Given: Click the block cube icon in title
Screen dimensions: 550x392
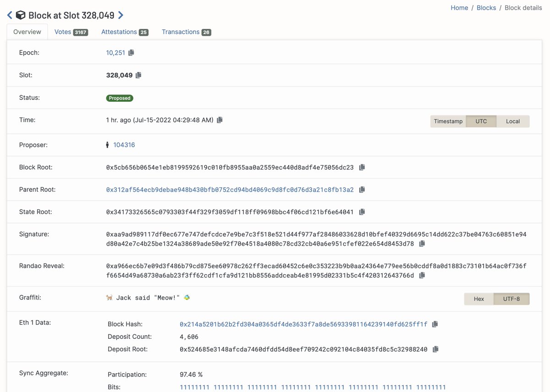Looking at the screenshot, I should (x=21, y=15).
